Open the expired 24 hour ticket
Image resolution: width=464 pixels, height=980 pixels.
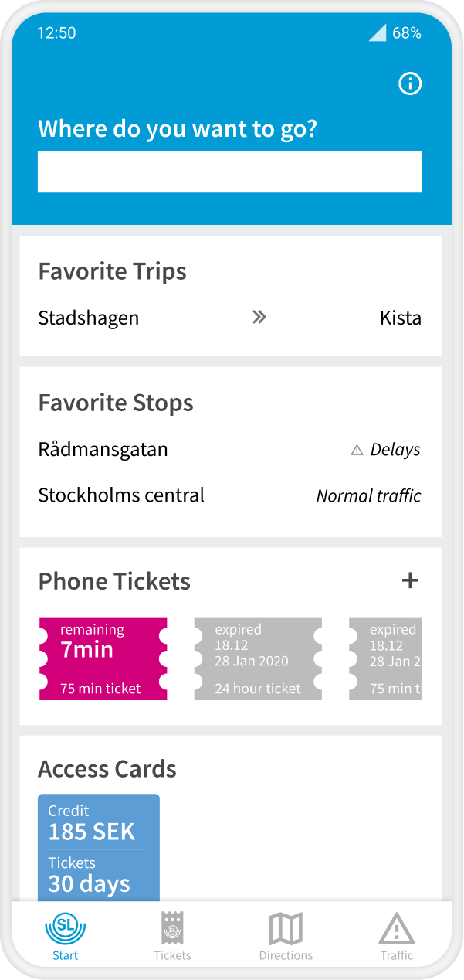pos(258,658)
